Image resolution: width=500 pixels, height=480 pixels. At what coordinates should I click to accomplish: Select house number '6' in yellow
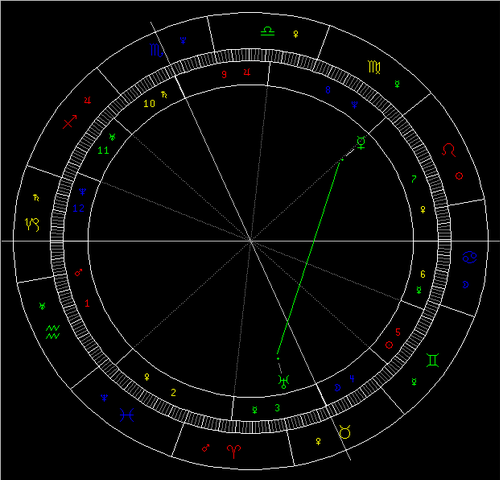(423, 274)
